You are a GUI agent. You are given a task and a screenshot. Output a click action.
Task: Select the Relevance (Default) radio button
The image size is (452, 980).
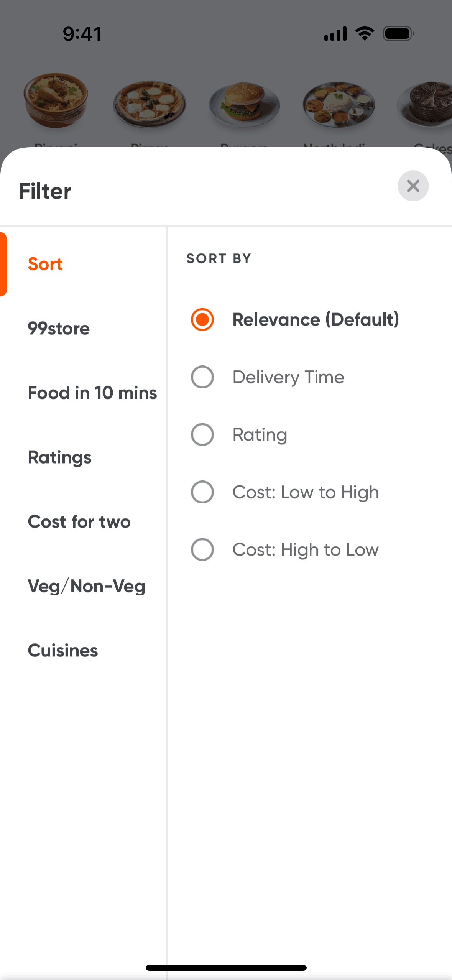202,319
